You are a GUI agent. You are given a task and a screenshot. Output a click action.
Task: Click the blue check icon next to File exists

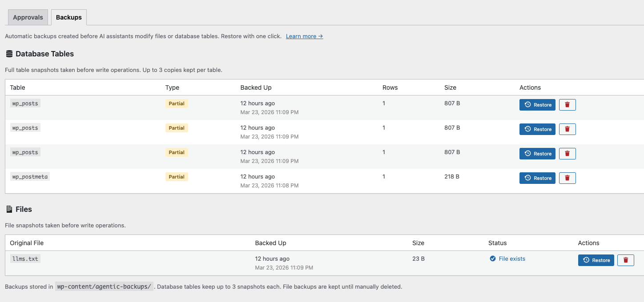click(x=493, y=258)
